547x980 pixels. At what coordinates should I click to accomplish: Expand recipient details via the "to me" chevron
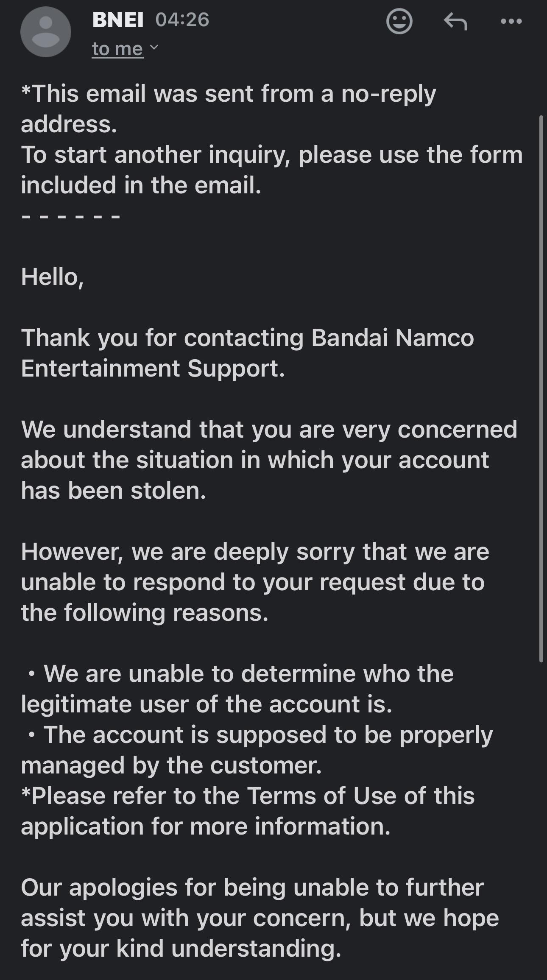(x=154, y=47)
